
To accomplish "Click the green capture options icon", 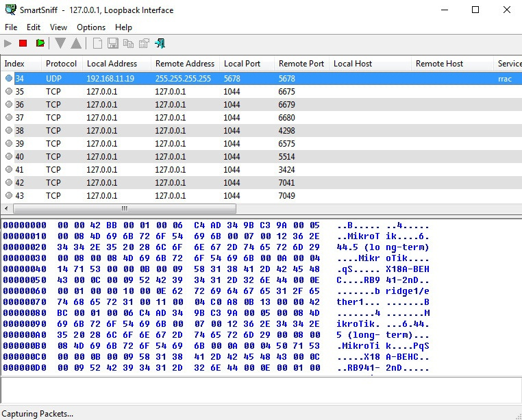I will (x=40, y=43).
